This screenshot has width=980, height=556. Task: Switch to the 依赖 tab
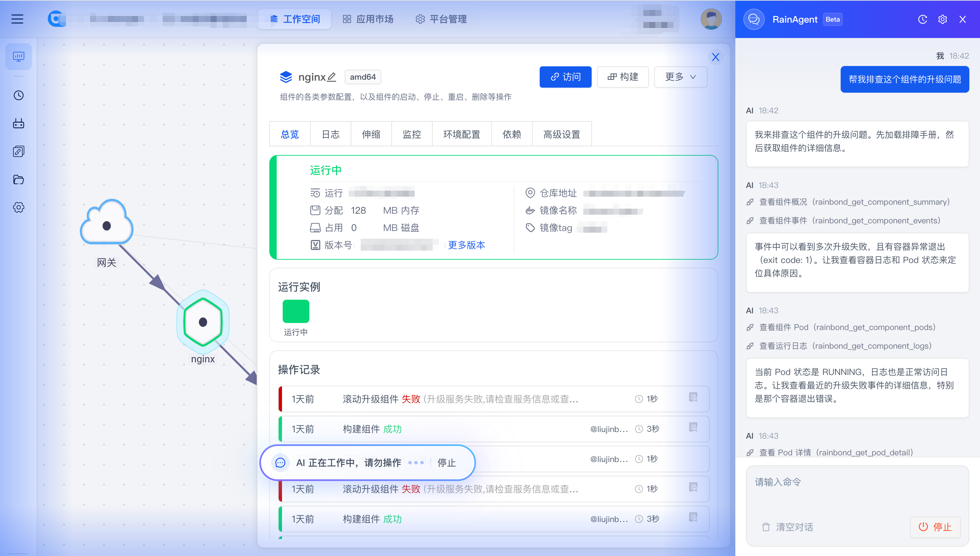[512, 134]
